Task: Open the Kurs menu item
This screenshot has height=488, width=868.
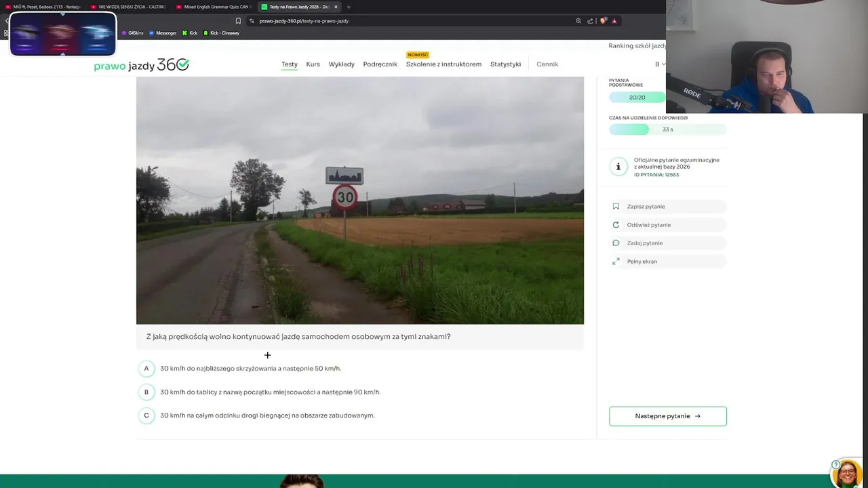Action: coord(313,64)
